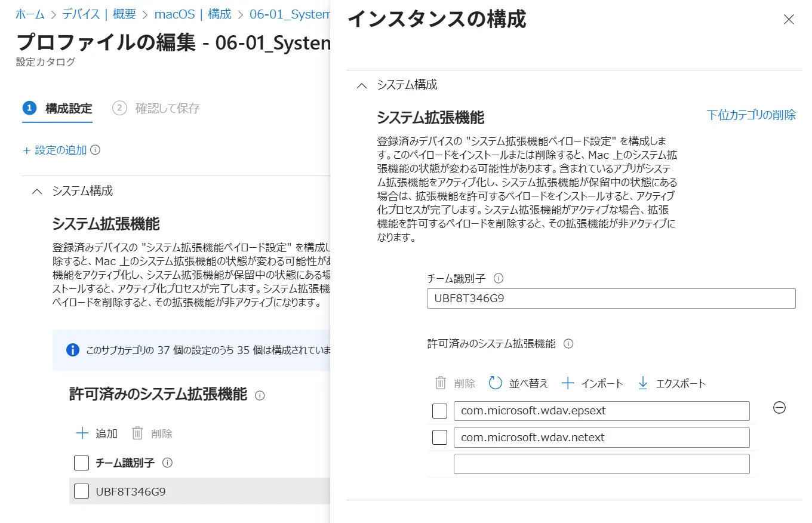The height and width of the screenshot is (523, 812).
Task: Click 下位カテゴリの削除 link
Action: coord(751,115)
